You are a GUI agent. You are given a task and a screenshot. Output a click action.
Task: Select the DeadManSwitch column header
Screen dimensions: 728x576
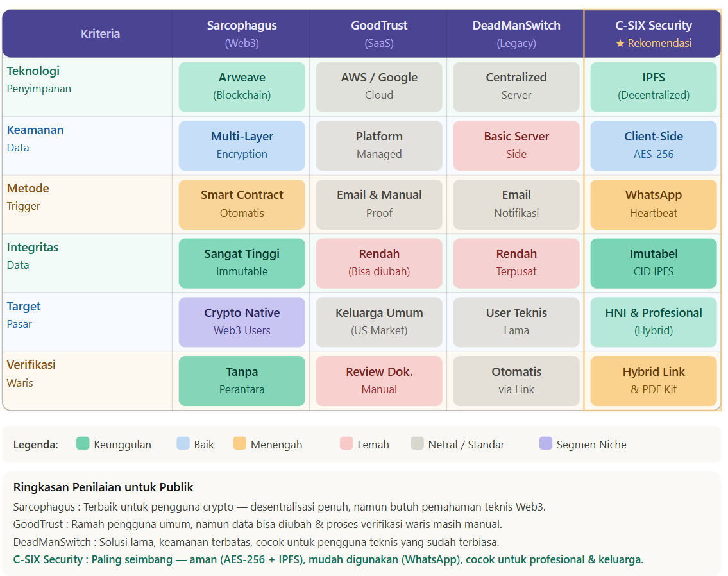516,33
